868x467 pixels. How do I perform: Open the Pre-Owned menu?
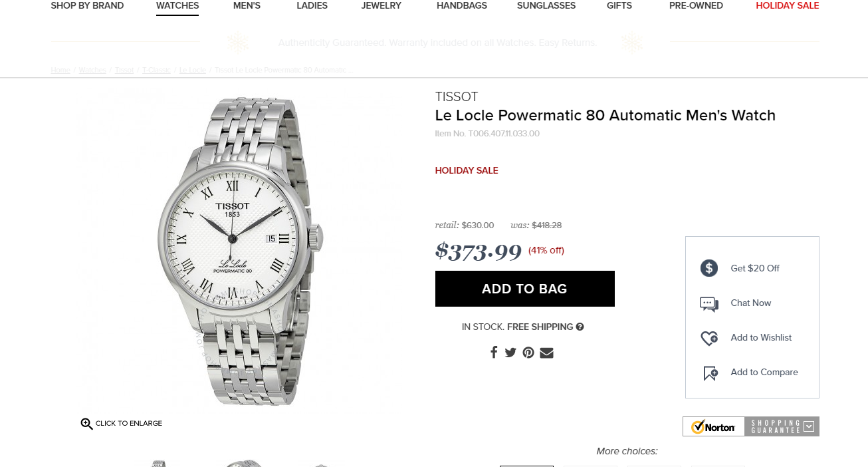click(x=696, y=5)
